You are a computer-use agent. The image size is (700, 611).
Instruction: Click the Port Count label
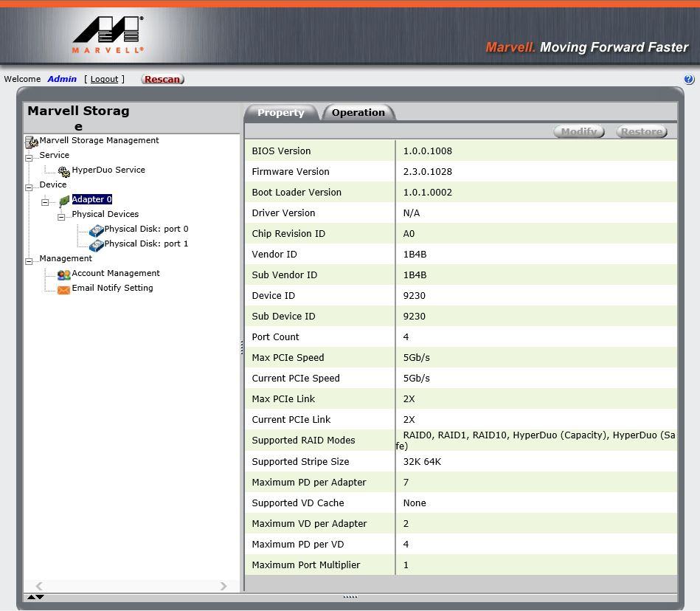coord(275,336)
